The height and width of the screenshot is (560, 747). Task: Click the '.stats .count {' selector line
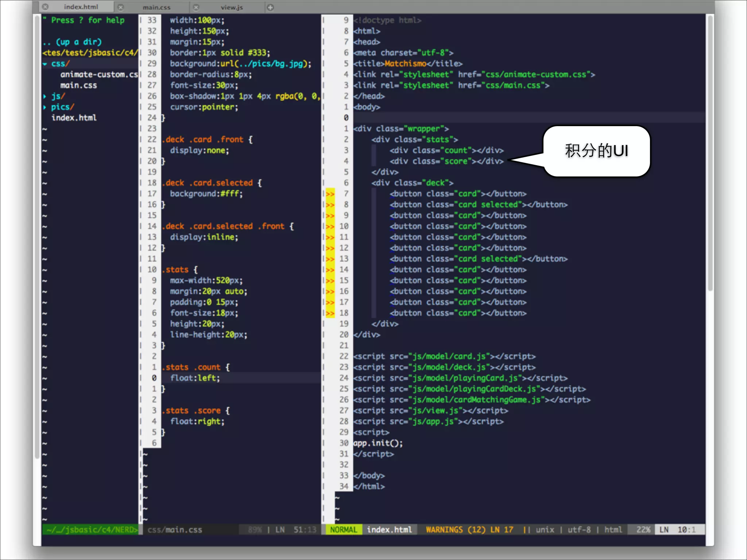[196, 367]
